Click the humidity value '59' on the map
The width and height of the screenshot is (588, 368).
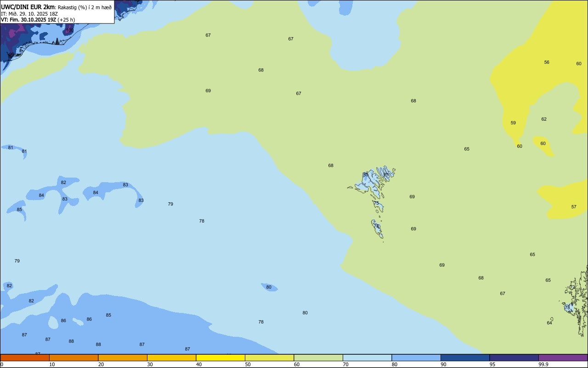513,123
